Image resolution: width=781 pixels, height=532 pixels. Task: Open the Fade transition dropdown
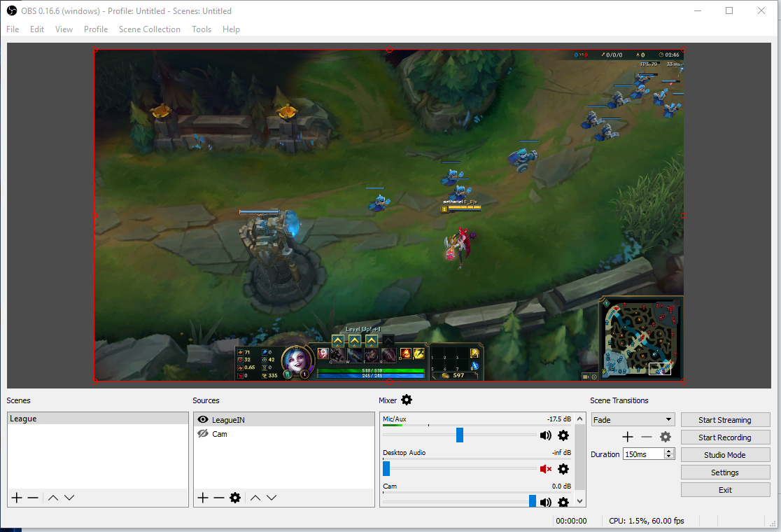click(x=633, y=419)
